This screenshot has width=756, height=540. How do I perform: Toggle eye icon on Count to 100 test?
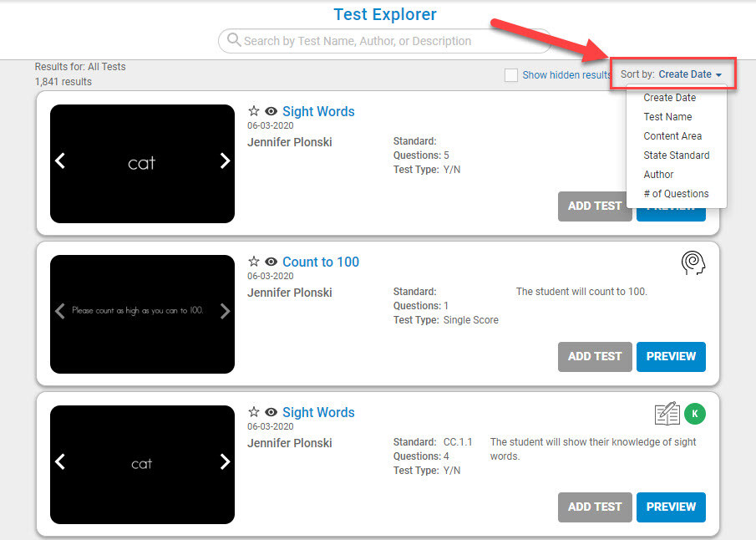click(x=271, y=262)
